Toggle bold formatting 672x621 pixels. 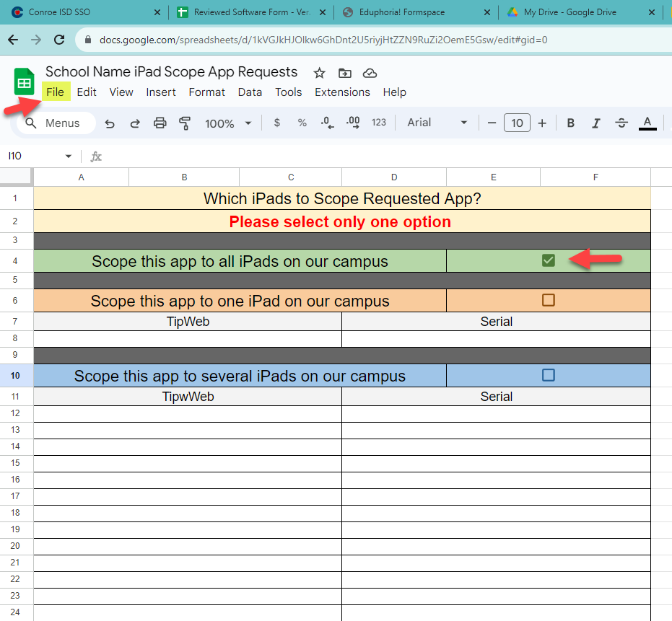tap(570, 123)
